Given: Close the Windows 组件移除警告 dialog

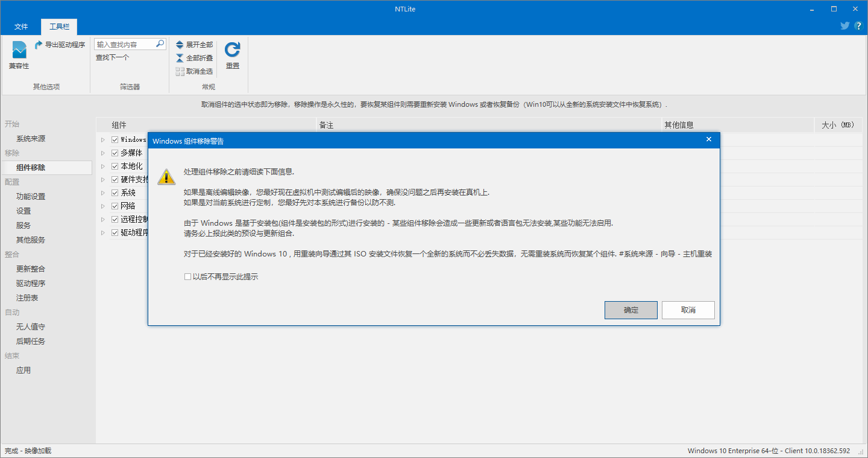Looking at the screenshot, I should (x=709, y=140).
